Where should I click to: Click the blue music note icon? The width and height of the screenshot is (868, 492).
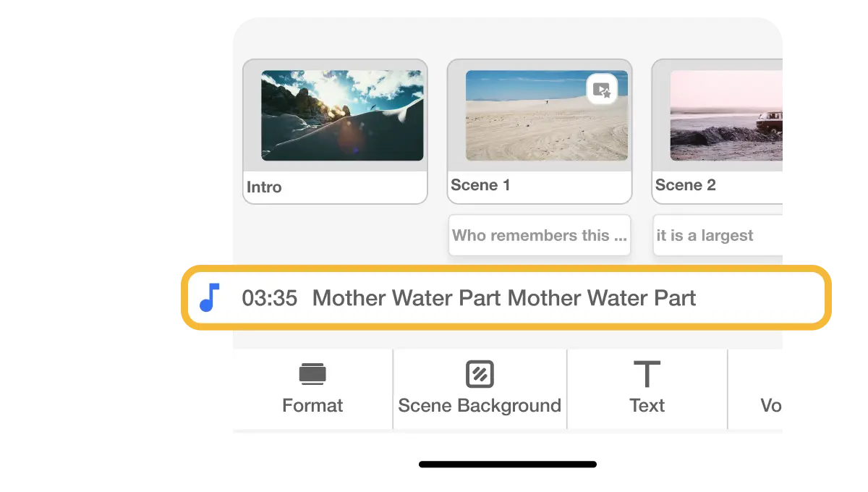tap(210, 297)
